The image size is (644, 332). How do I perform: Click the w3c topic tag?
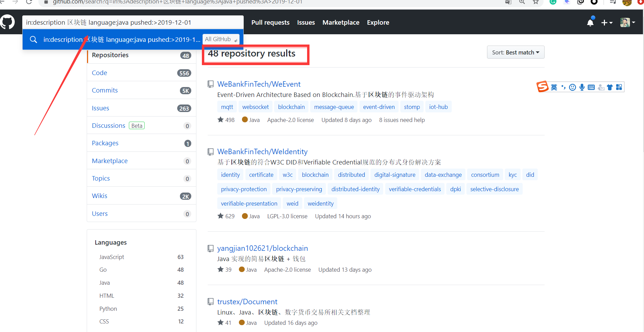[288, 175]
